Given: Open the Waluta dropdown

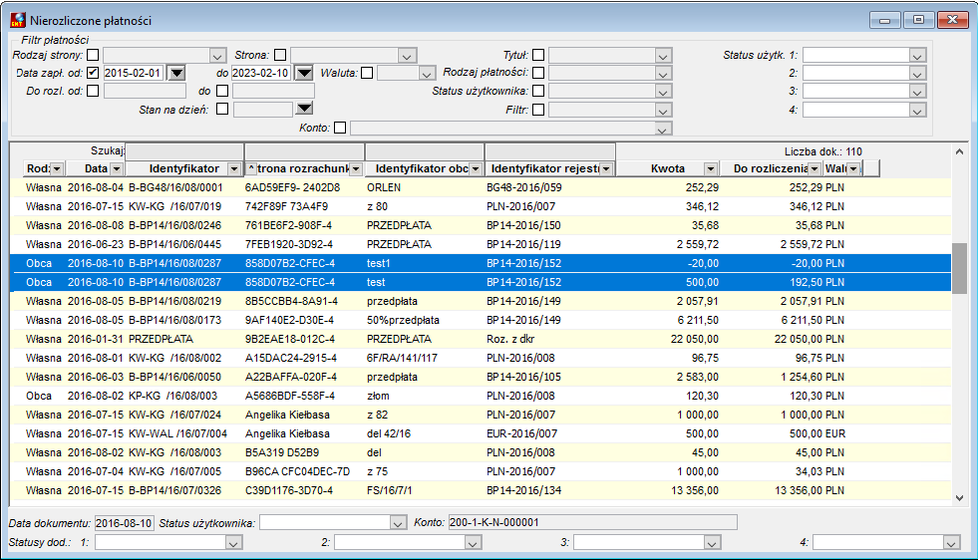Looking at the screenshot, I should [x=427, y=74].
